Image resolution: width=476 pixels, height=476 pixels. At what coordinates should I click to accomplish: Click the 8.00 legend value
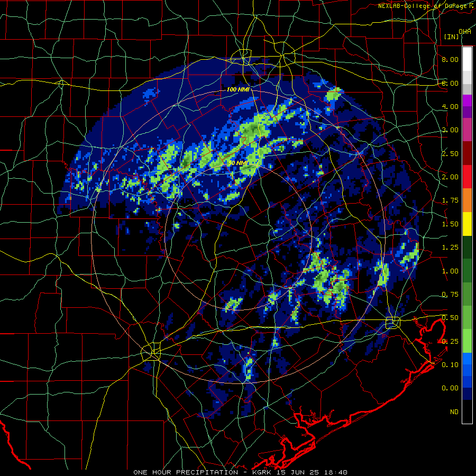[x=450, y=59]
